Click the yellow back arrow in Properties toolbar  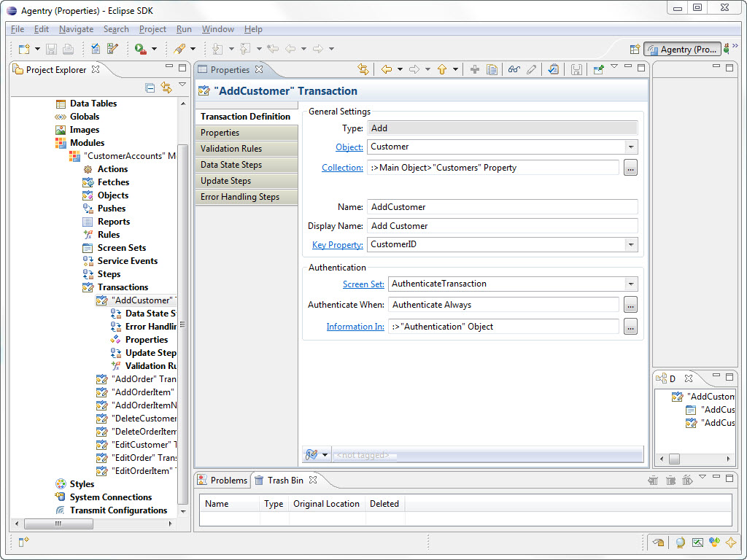click(x=387, y=69)
